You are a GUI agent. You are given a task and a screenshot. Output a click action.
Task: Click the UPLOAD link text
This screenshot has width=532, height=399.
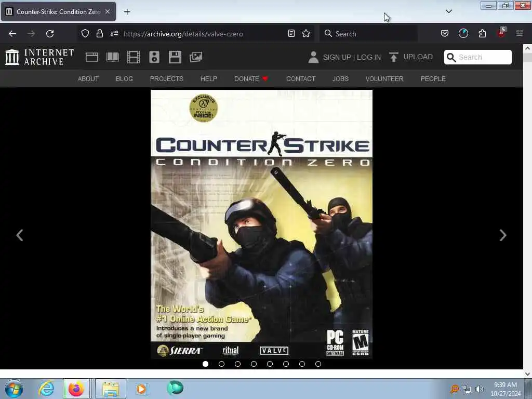coord(418,57)
